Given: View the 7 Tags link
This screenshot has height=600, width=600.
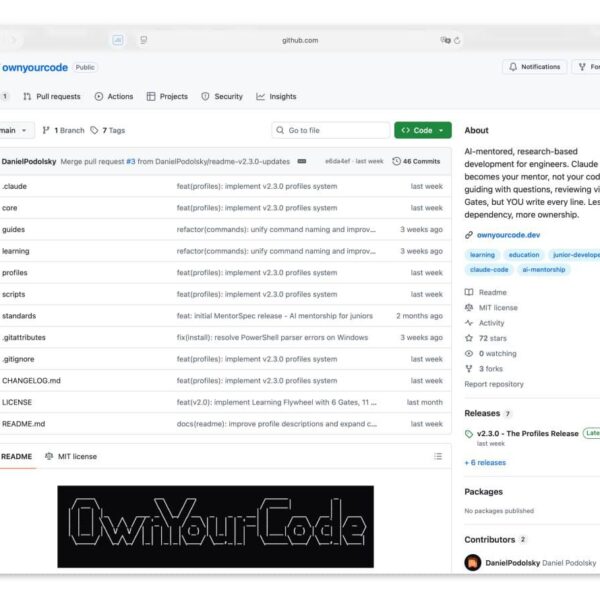Looking at the screenshot, I should (108, 130).
